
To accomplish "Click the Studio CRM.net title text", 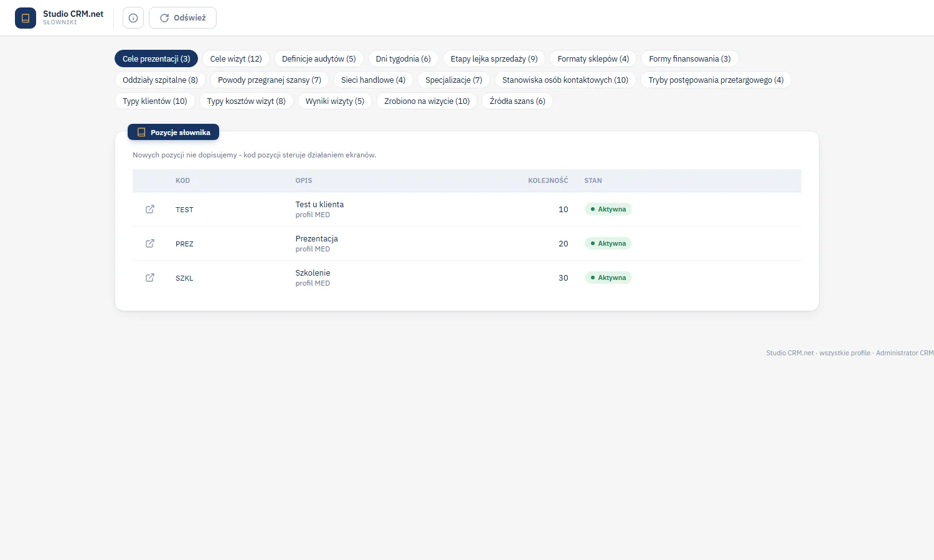I will click(x=73, y=14).
